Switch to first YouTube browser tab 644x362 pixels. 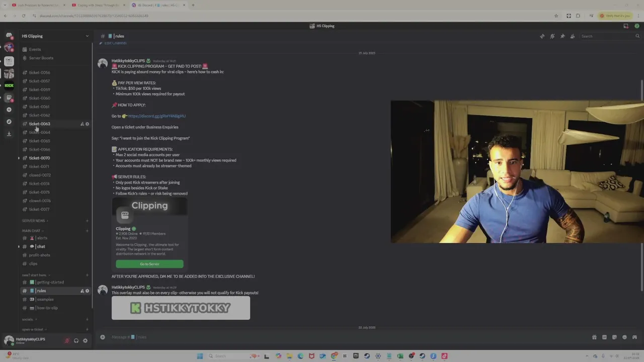point(38,5)
